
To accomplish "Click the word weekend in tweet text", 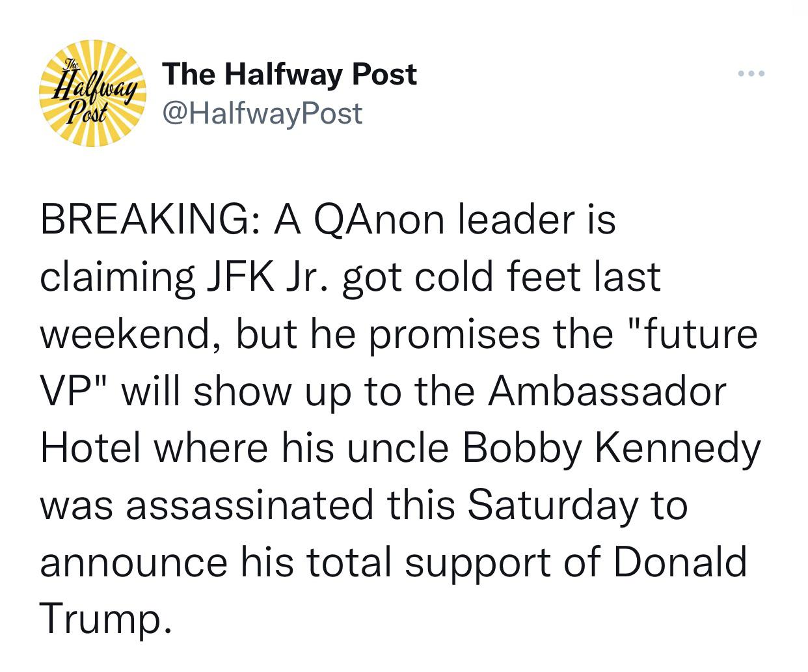I will (x=129, y=334).
